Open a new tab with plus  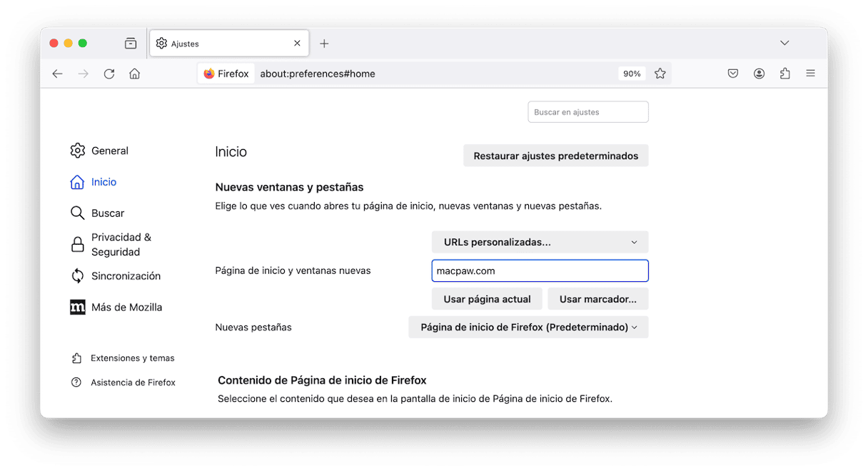[x=324, y=44]
